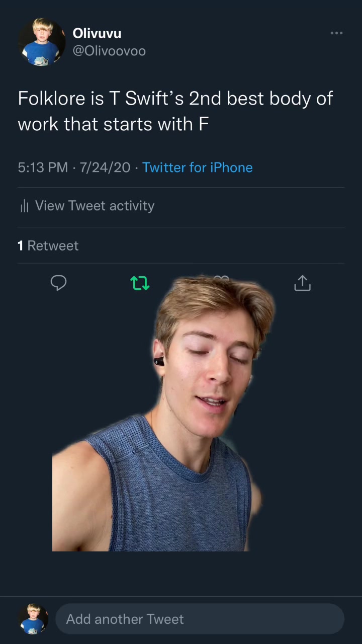
Task: Click the 5:13 PM timestamp
Action: click(43, 168)
